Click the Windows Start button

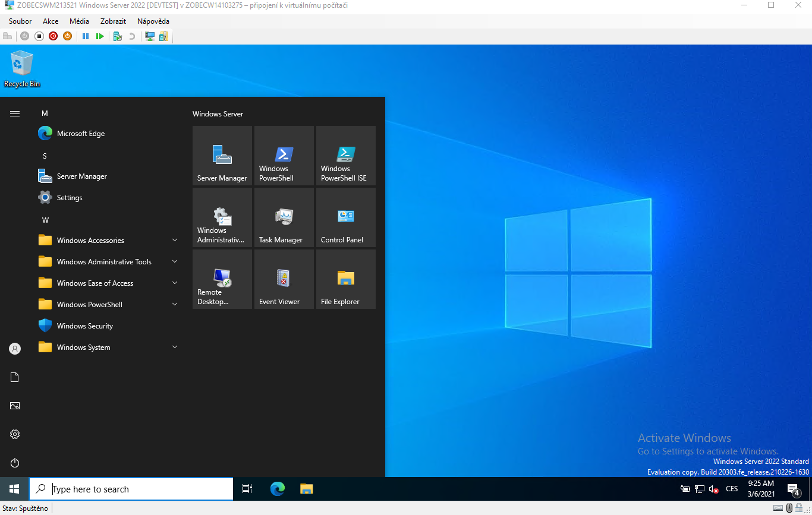[x=14, y=489]
